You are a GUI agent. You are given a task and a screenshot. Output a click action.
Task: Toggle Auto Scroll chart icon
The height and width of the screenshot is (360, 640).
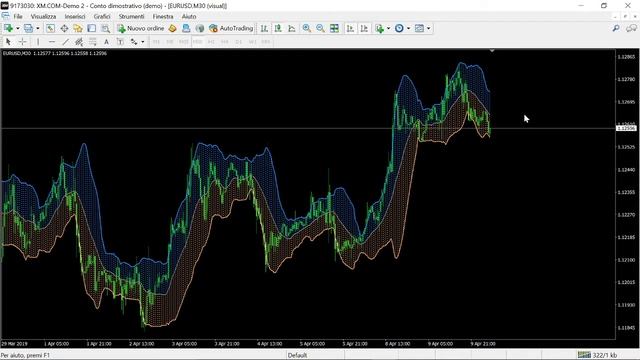click(350, 28)
